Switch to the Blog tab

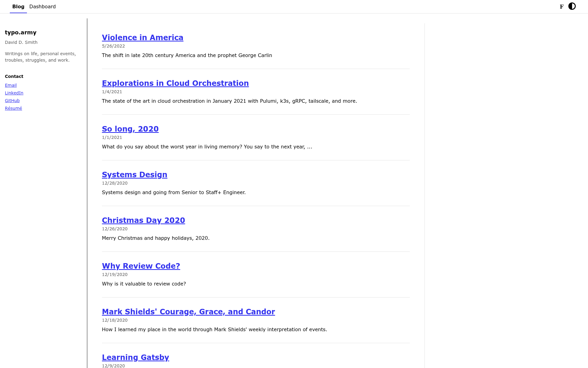[x=18, y=6]
